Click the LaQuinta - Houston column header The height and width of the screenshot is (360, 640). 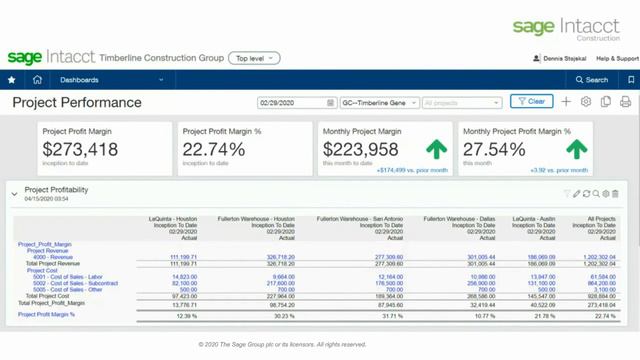(173, 219)
